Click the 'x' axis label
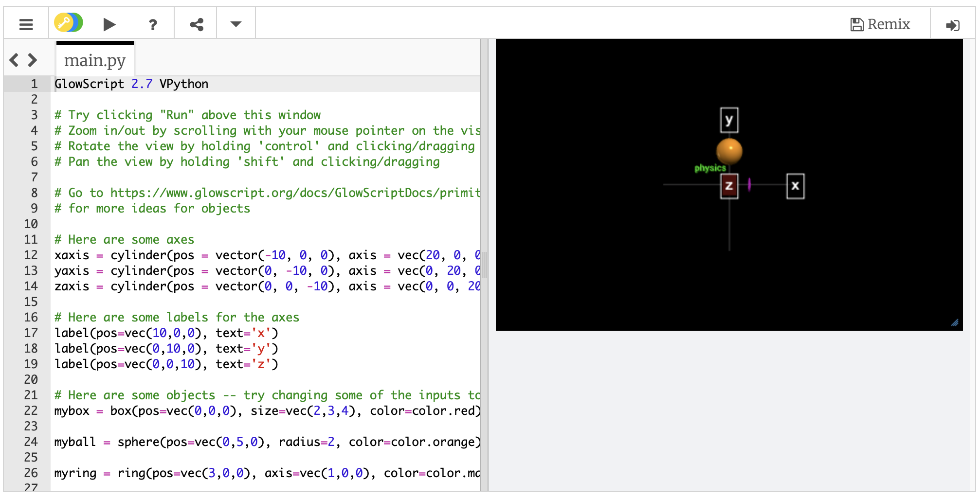980x499 pixels. click(x=795, y=186)
